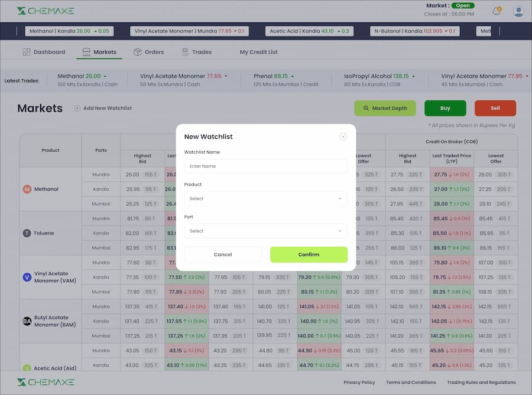The width and height of the screenshot is (532, 395).
Task: Click latest trade IsoPropyl Alcohol 138.15
Action: [x=379, y=80]
